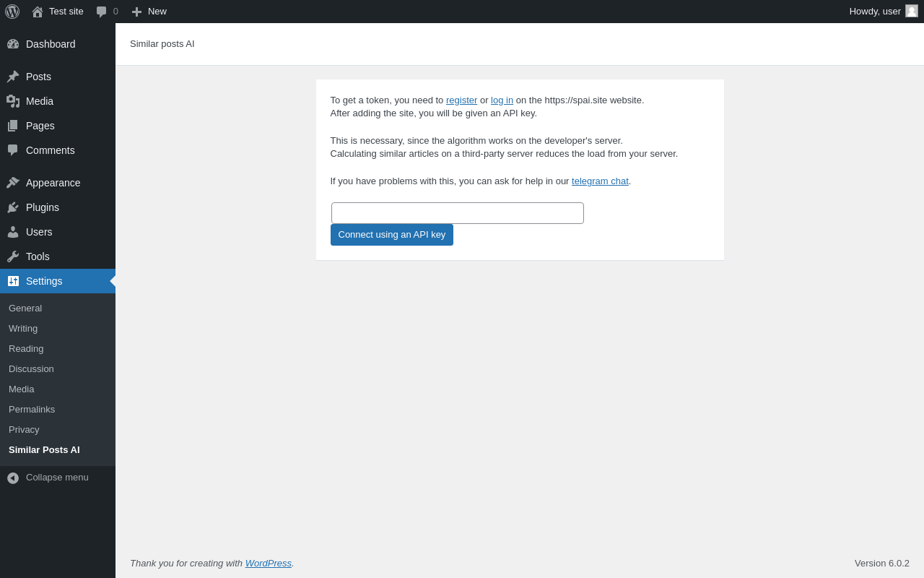Click the Users person icon
This screenshot has width=924, height=578.
tap(13, 232)
